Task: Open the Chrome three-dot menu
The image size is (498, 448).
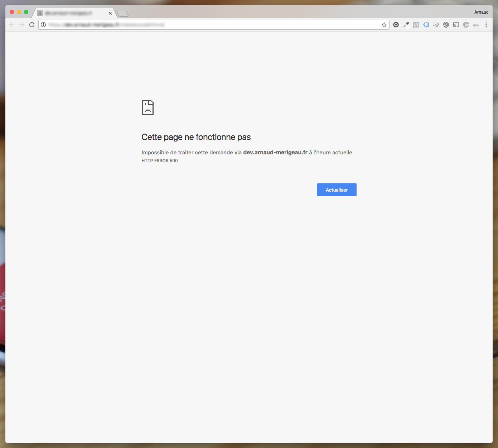Action: pos(486,25)
